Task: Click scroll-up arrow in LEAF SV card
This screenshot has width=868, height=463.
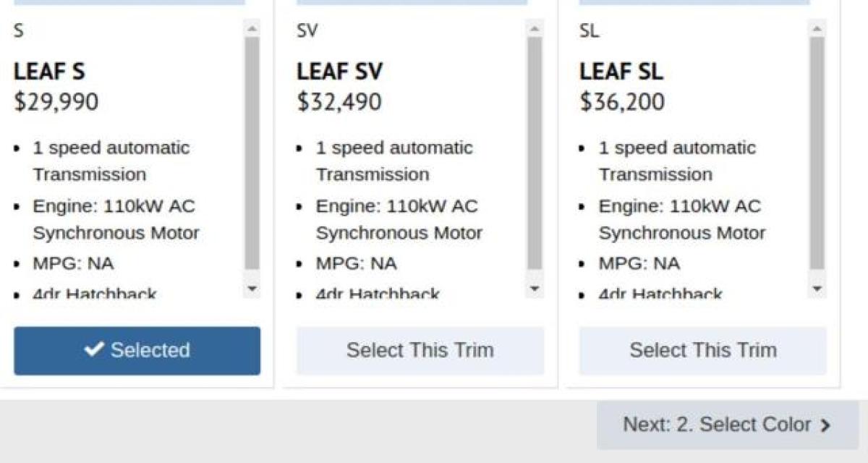Action: pos(535,29)
